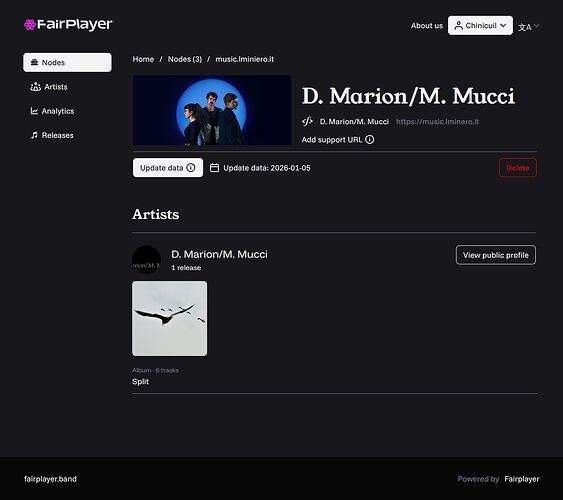The height and width of the screenshot is (500, 563).
Task: Click View public profile button
Action: click(495, 255)
